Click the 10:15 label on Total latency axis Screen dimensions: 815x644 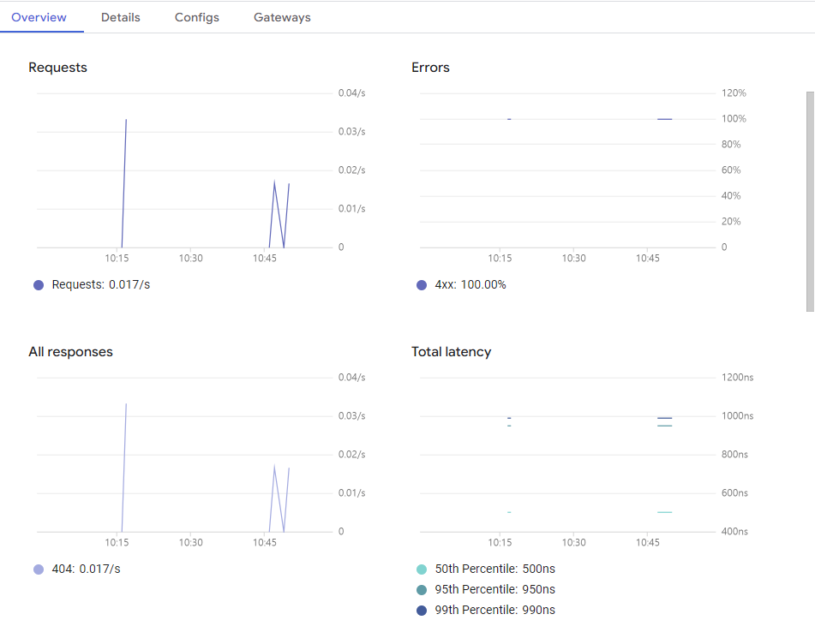click(x=500, y=542)
